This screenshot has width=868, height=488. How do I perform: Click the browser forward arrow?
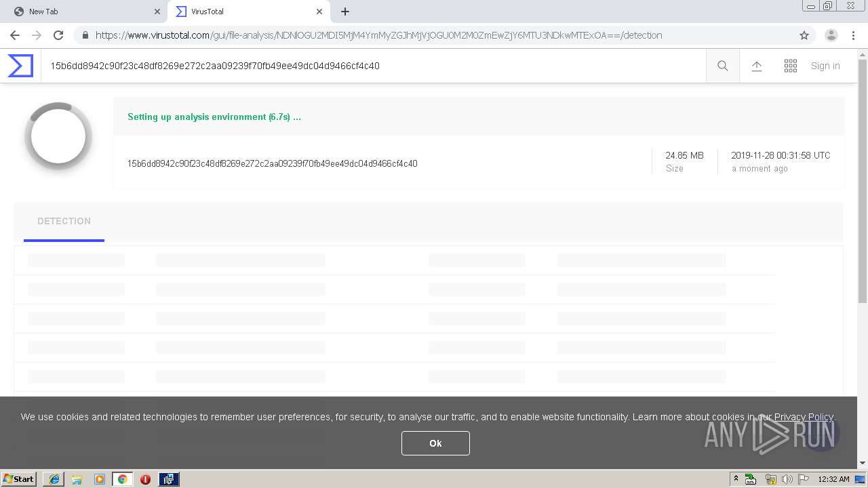37,35
